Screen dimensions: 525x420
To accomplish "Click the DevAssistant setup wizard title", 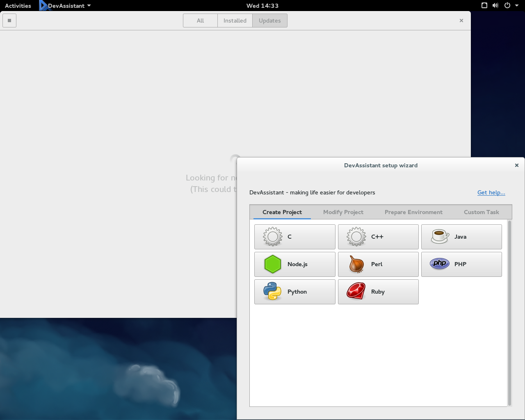I will pos(381,165).
